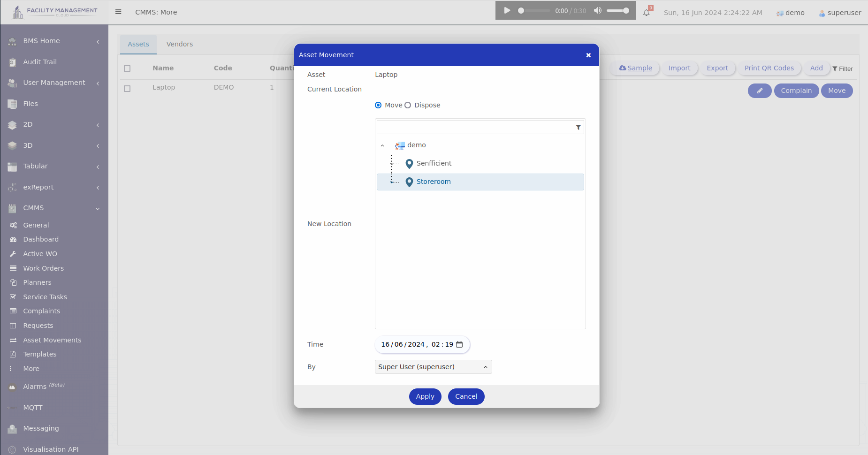Click the audio progress seek slider
The image size is (868, 455).
534,10
